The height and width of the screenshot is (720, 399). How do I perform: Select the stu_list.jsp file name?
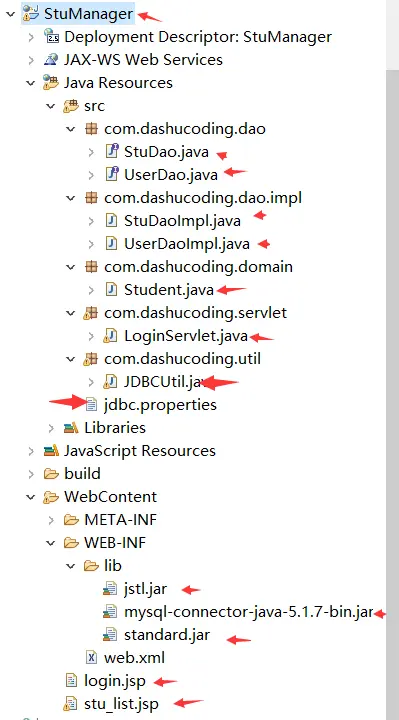coord(121,704)
